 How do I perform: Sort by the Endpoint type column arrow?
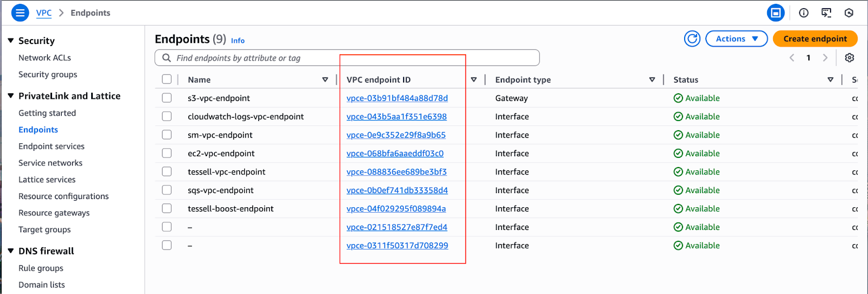[652, 80]
